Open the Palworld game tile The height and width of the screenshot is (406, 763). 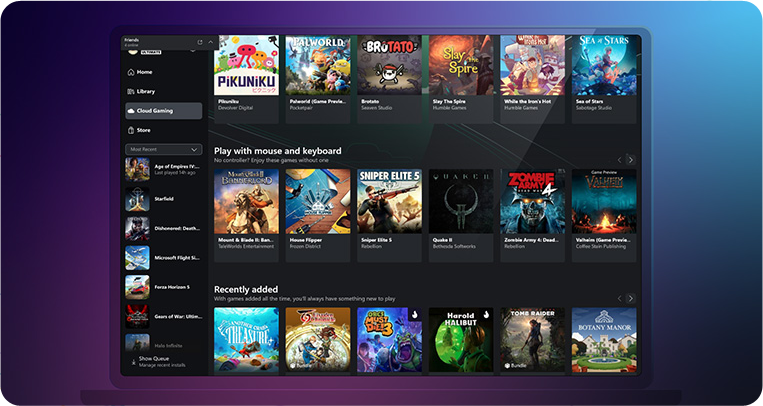(x=318, y=66)
